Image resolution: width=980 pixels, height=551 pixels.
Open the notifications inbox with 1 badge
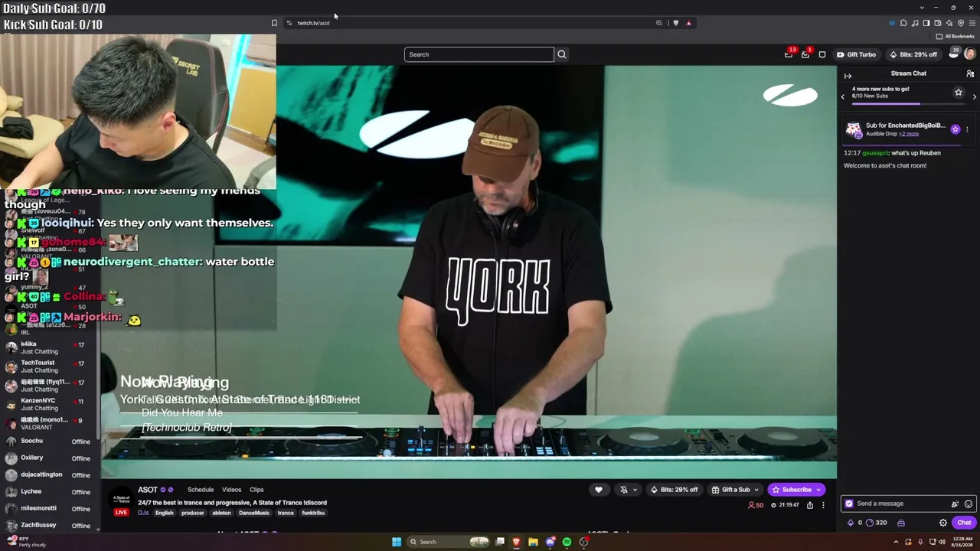pos(805,54)
